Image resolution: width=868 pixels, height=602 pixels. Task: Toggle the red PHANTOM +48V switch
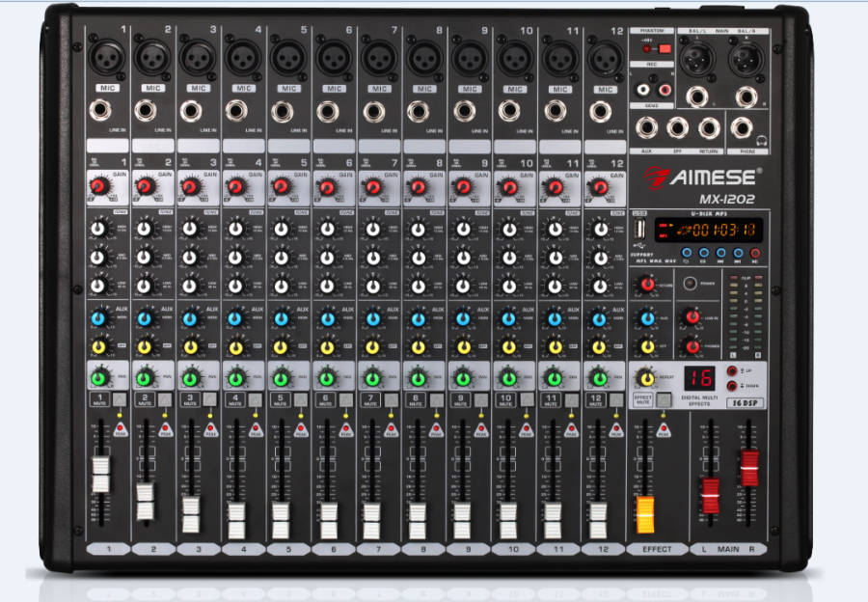click(x=664, y=48)
